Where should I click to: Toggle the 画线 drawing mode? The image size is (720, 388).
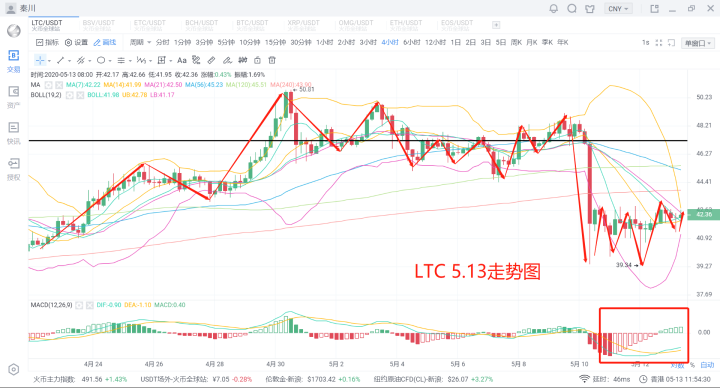(105, 42)
